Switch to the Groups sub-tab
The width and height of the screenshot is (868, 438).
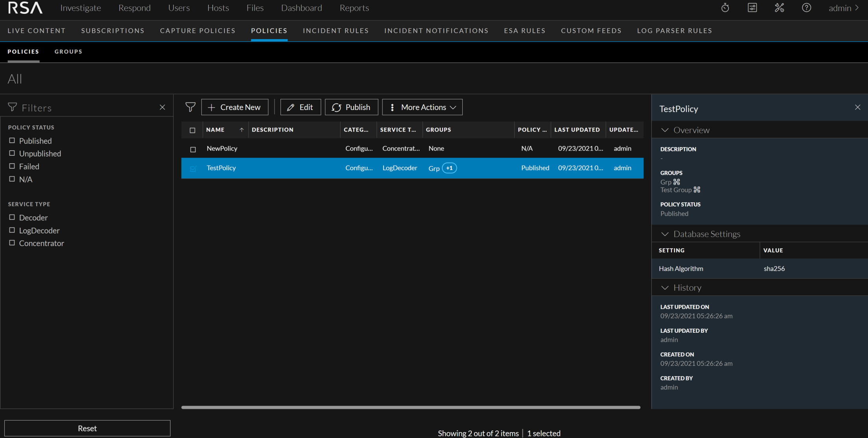pos(68,52)
